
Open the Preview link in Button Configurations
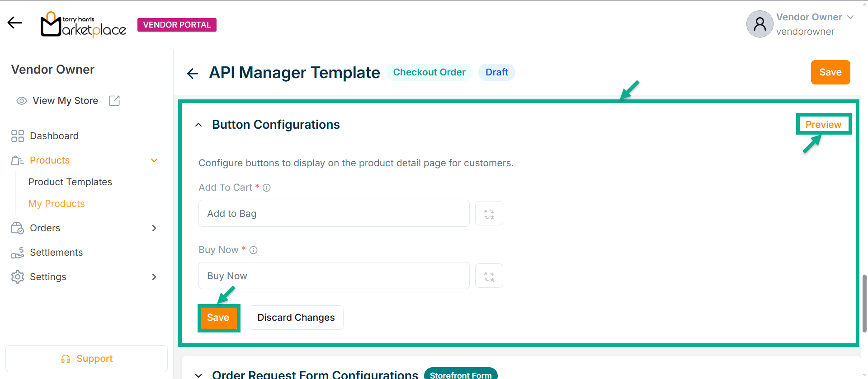tap(823, 125)
